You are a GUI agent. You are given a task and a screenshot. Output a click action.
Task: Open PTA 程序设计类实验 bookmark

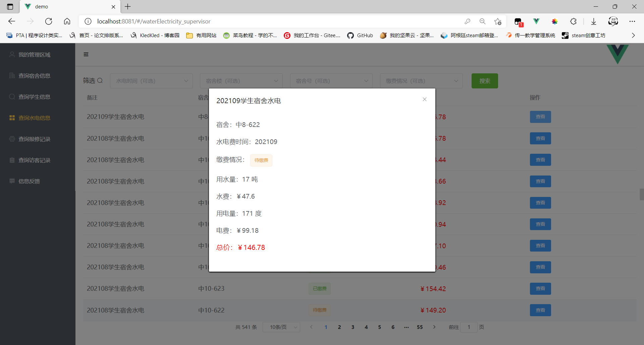click(x=35, y=36)
